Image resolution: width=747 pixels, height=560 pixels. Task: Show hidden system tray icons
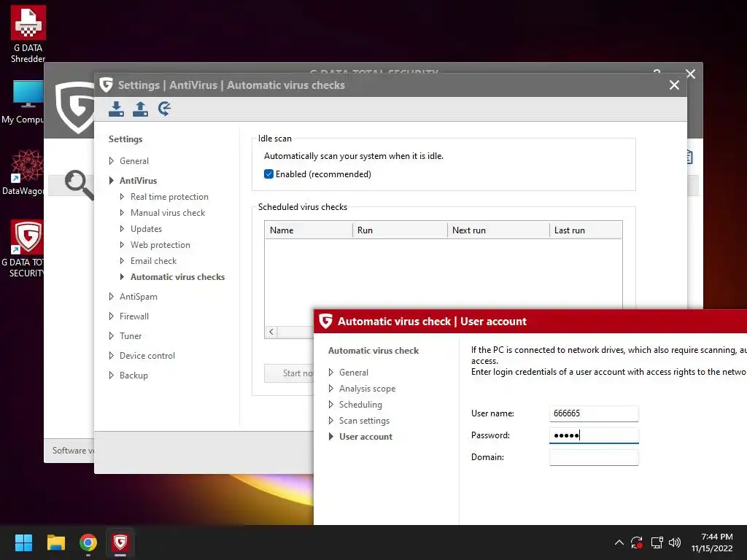(619, 542)
